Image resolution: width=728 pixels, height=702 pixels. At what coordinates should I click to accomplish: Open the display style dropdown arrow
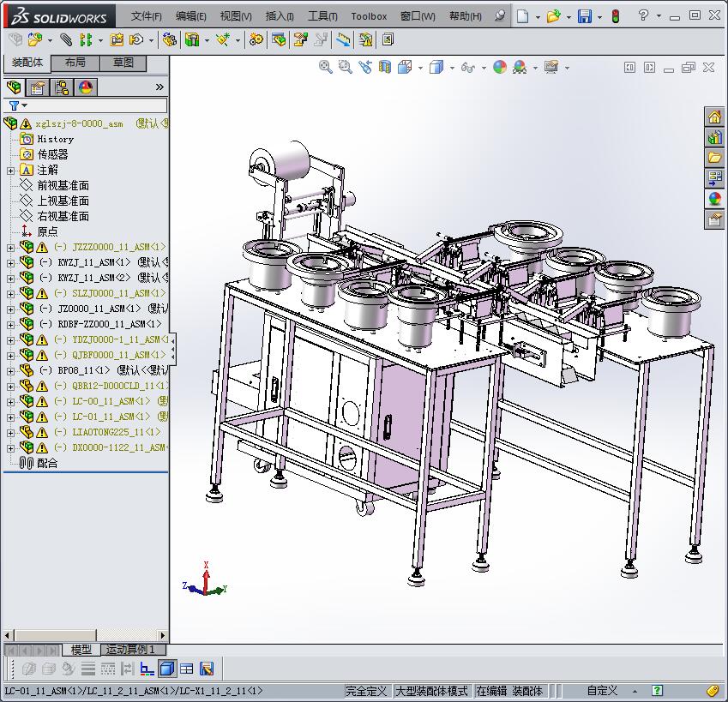(451, 68)
